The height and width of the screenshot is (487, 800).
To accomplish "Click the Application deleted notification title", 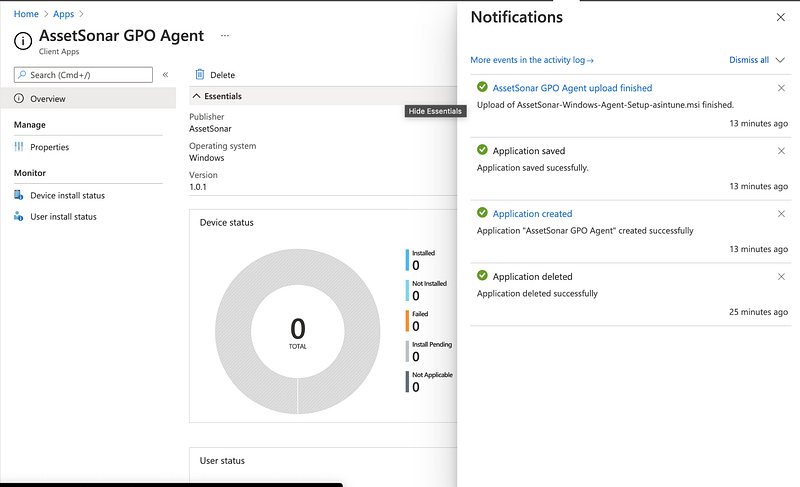I will pyautogui.click(x=532, y=276).
